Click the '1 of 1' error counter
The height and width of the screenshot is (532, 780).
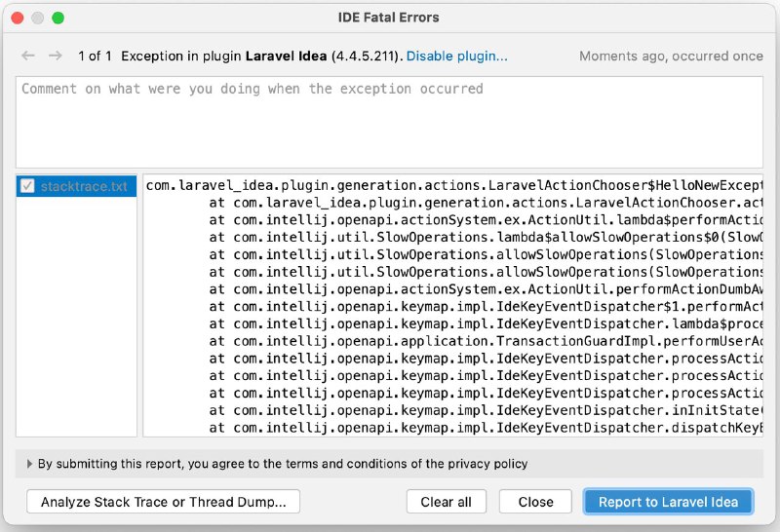(95, 57)
